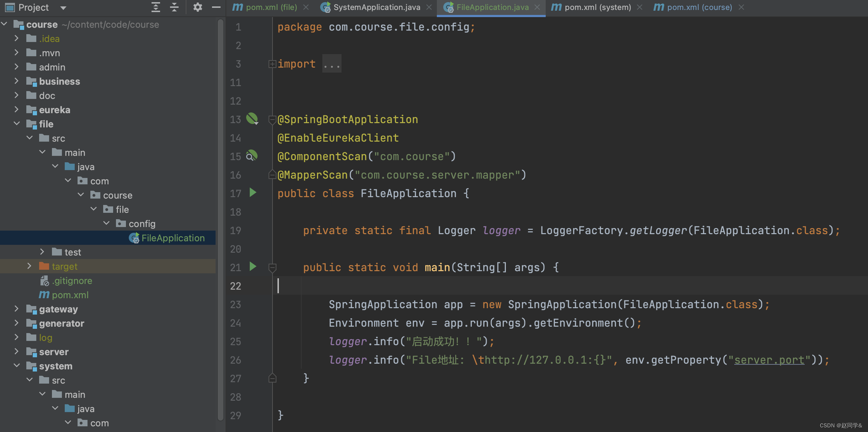Click the Spring bean gutter icon on line 13

point(252,119)
